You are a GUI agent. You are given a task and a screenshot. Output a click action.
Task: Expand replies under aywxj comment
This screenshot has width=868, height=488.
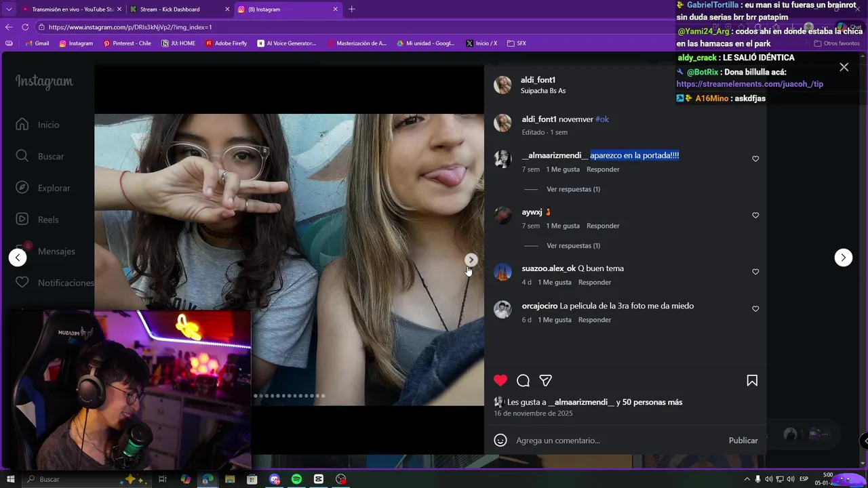573,245
